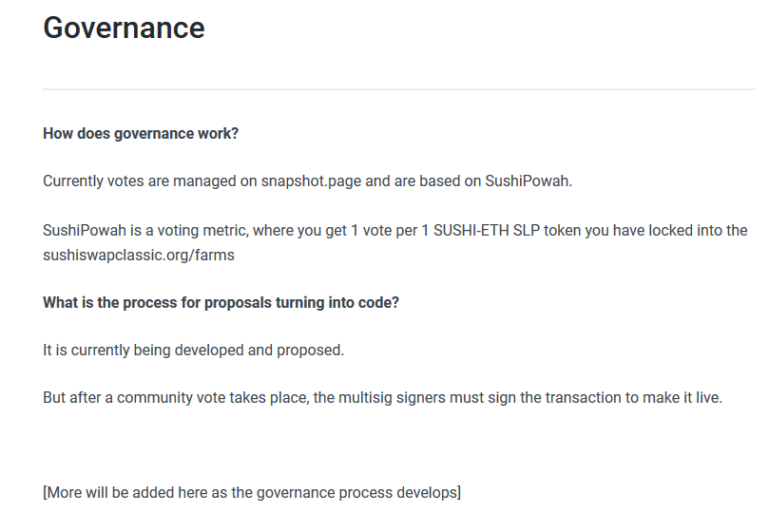Image resolution: width=769 pixels, height=532 pixels.
Task: Click the "1 vote per 1" phrase
Action: tap(390, 231)
